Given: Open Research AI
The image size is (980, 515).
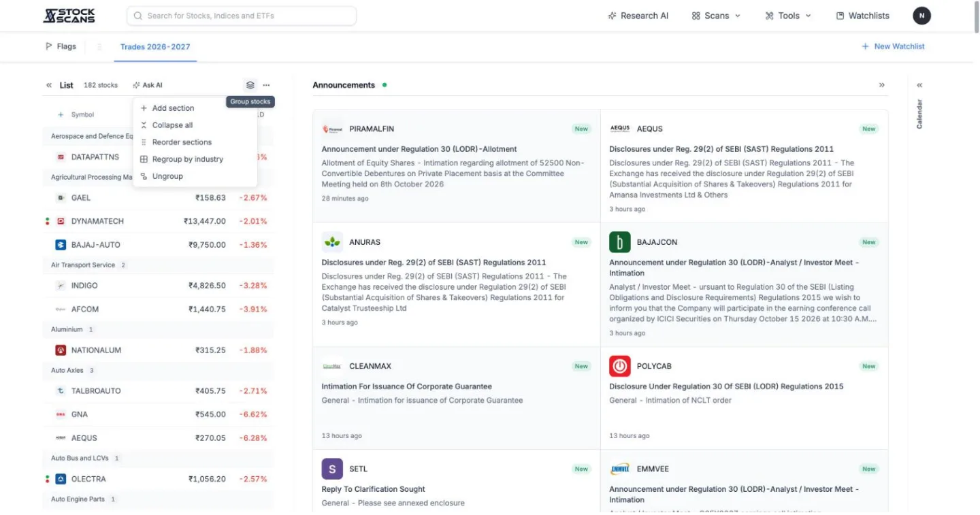Looking at the screenshot, I should pos(638,16).
